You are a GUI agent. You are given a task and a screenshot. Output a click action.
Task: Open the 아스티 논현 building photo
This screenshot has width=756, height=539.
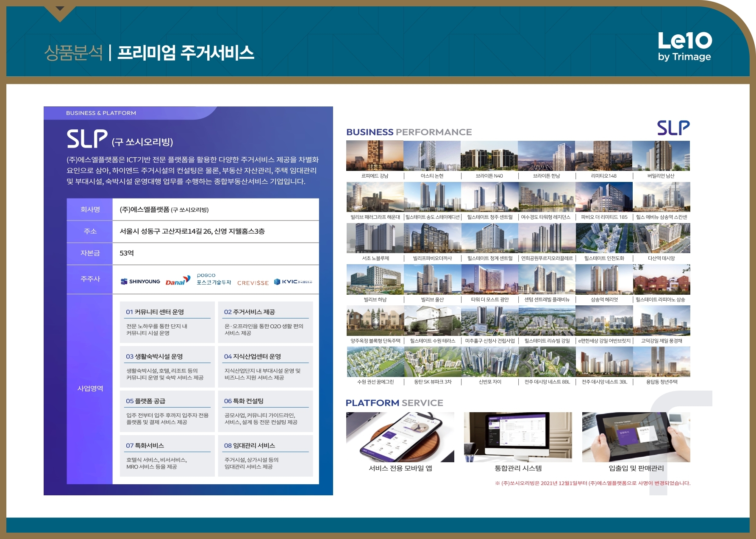tap(432, 156)
